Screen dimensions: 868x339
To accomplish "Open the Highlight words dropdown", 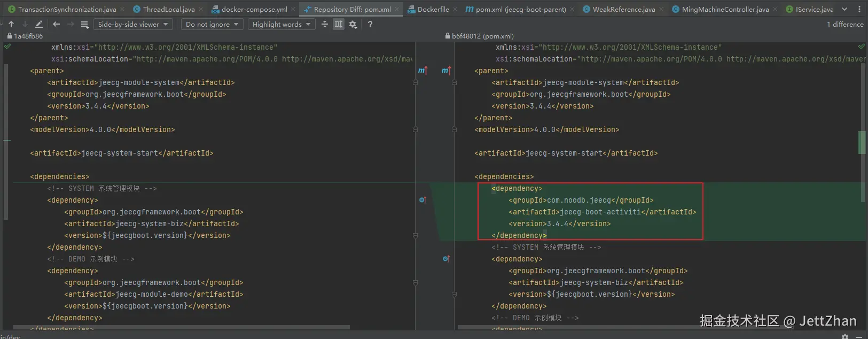I will 281,24.
